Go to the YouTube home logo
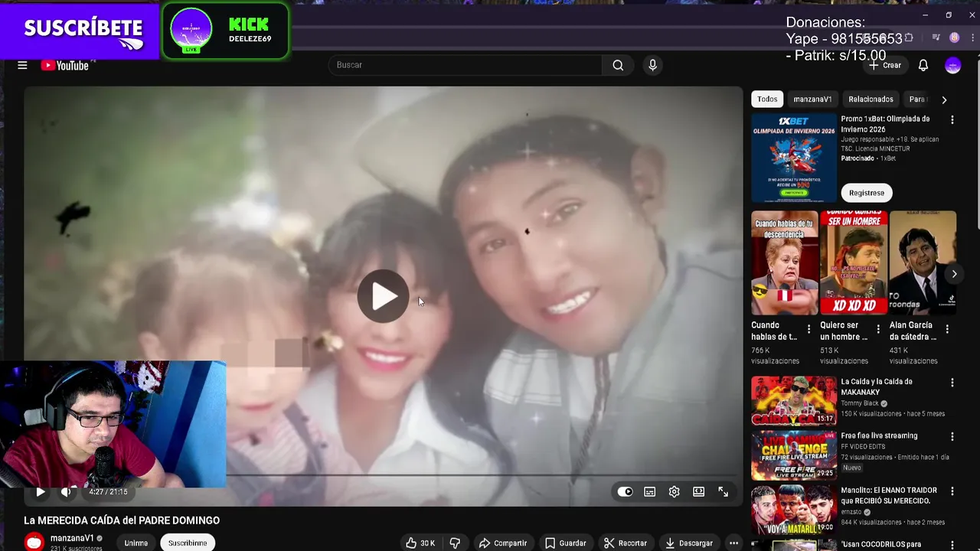 (65, 65)
